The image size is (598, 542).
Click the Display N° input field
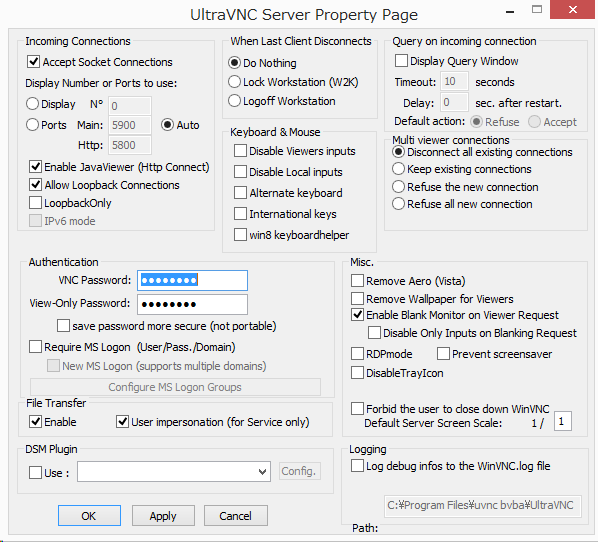coord(130,106)
